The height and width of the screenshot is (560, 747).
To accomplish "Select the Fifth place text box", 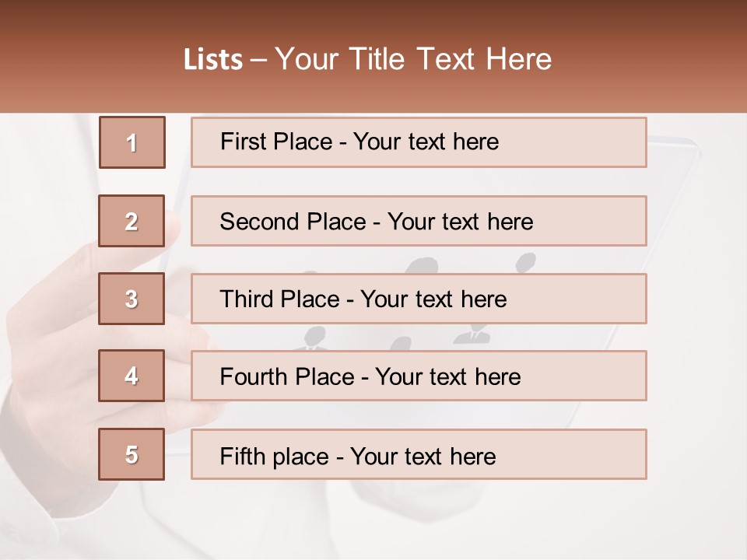I will click(419, 454).
